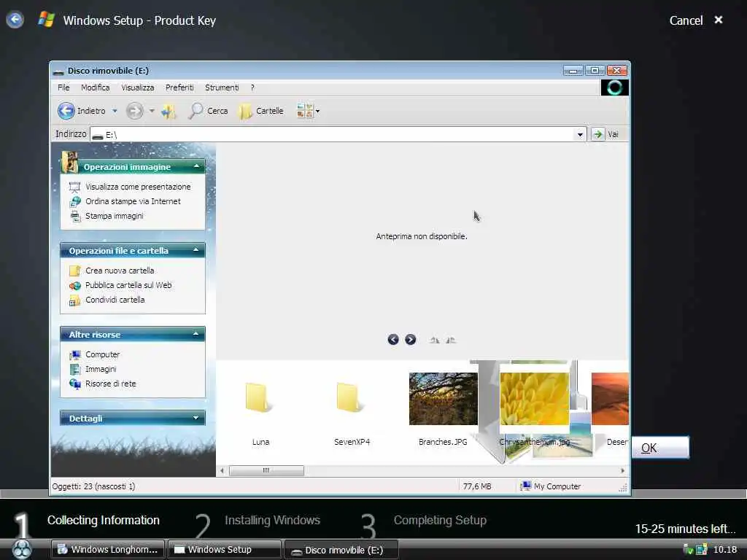Open the Indietro history dropdown arrow
Viewport: 747px width, 560px height.
(115, 111)
